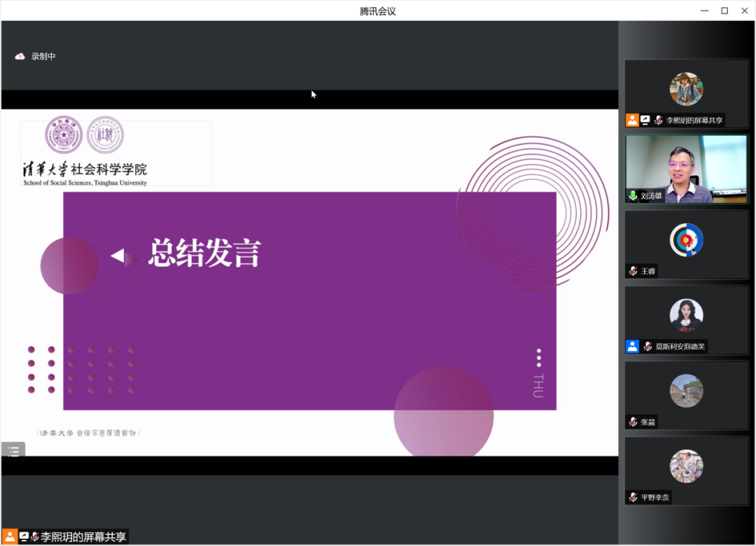Viewport: 756px width, 546px height.
Task: Click 王睿's target avatar
Action: (x=686, y=240)
